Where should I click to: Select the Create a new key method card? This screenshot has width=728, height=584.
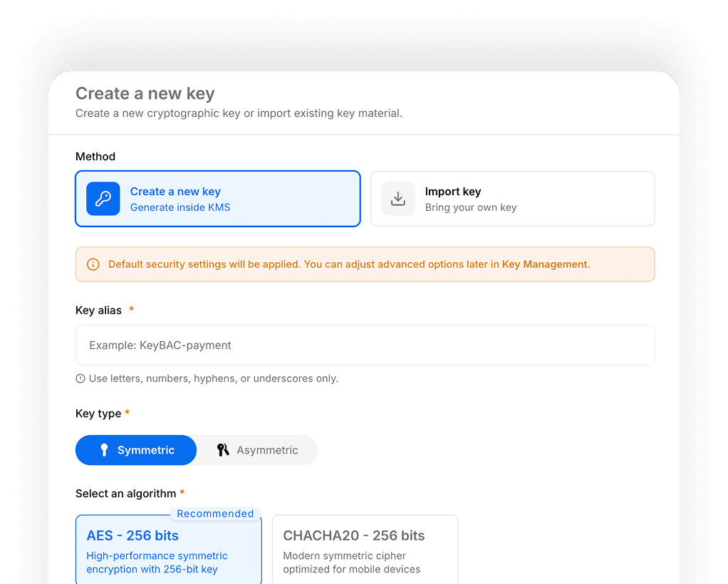218,199
